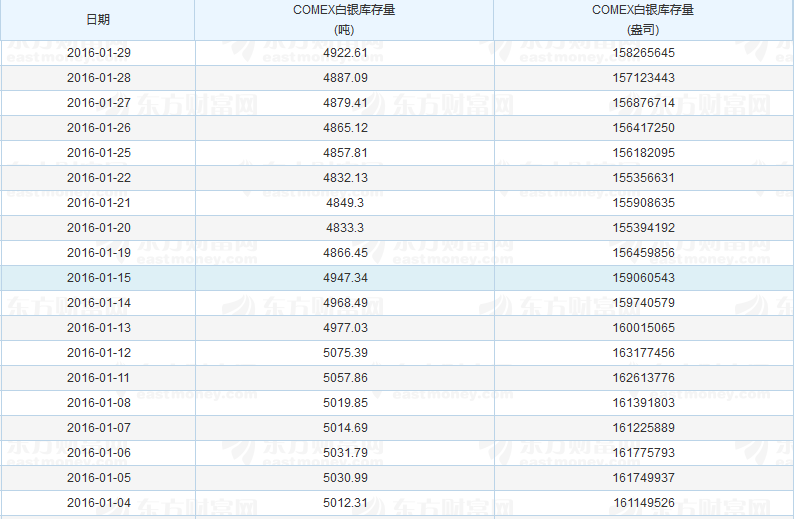Screen dimensions: 795x519
Task: Select the date cell 2016-01-21
Action: pos(99,203)
